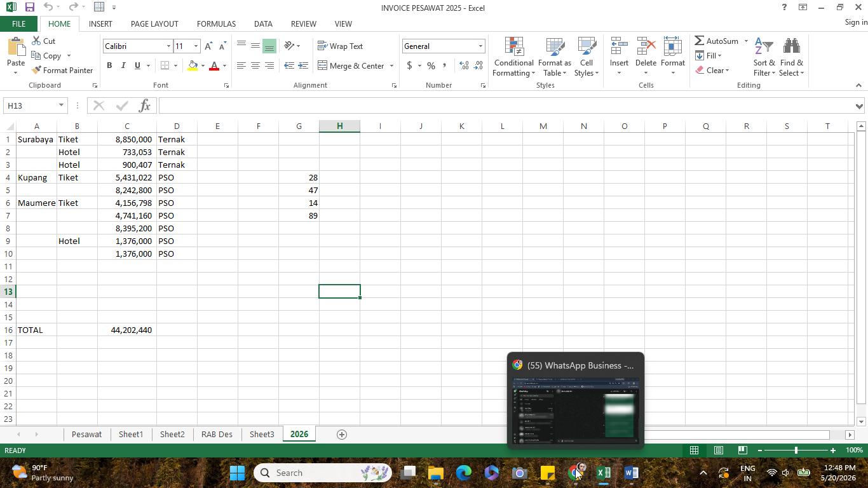Open the Calibri font name dropdown
Screen dimensions: 868x488
168,46
